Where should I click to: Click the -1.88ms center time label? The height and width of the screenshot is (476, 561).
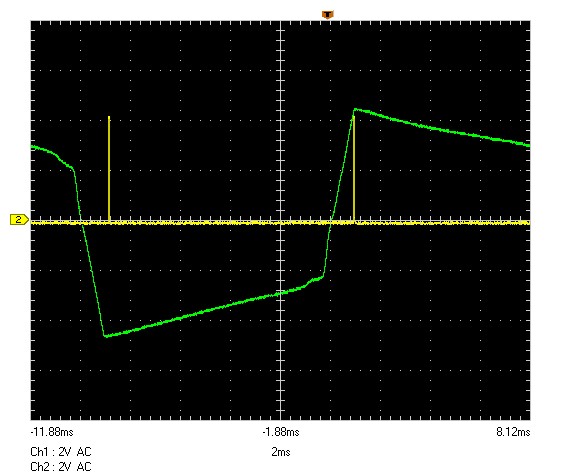click(x=281, y=432)
